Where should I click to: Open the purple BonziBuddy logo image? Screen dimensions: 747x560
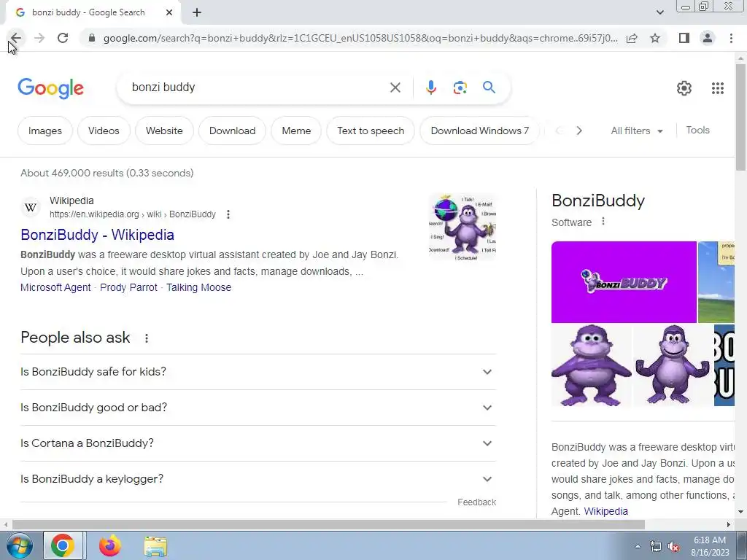(624, 282)
